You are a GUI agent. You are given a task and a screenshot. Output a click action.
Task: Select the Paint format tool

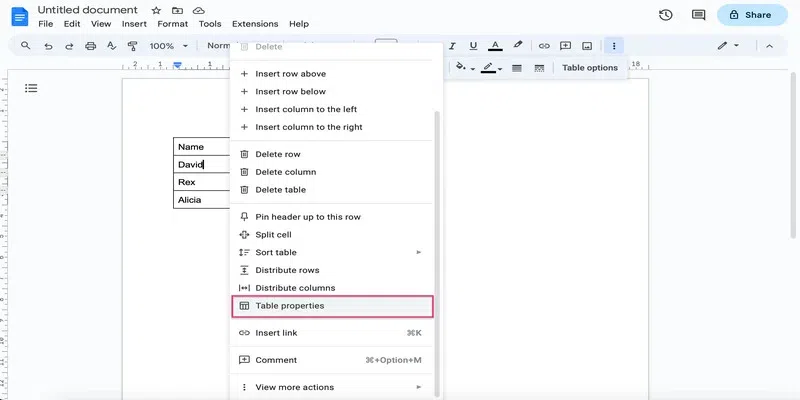click(132, 46)
